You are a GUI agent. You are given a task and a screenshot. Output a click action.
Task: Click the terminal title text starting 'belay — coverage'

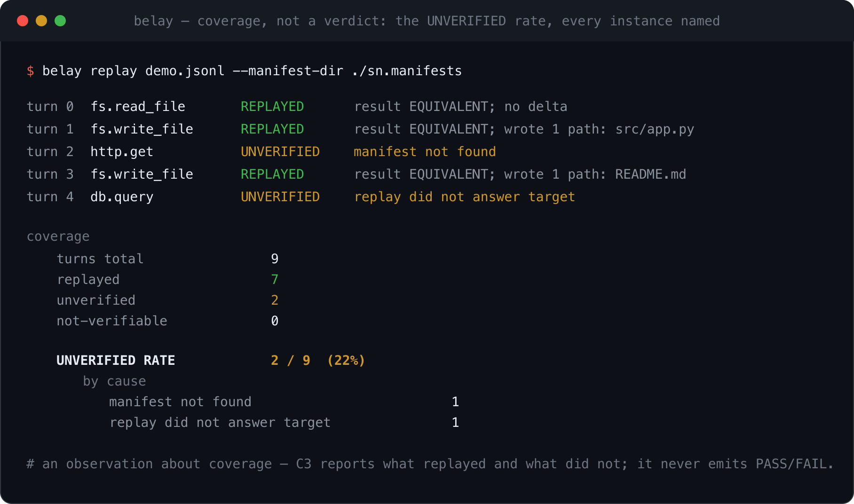(x=427, y=21)
